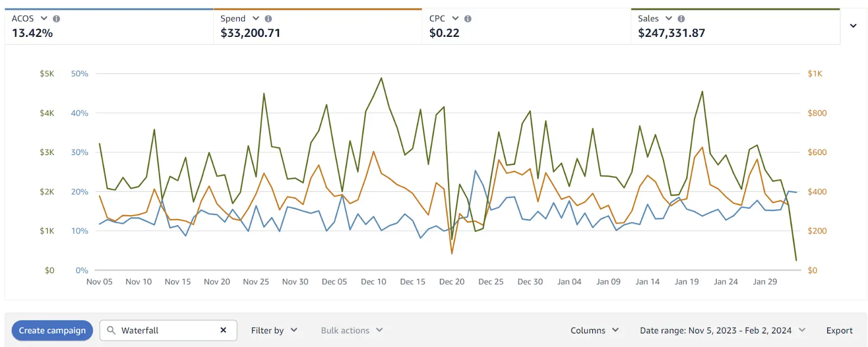868x347 pixels.
Task: Select the ACOS metric card
Action: (x=109, y=26)
